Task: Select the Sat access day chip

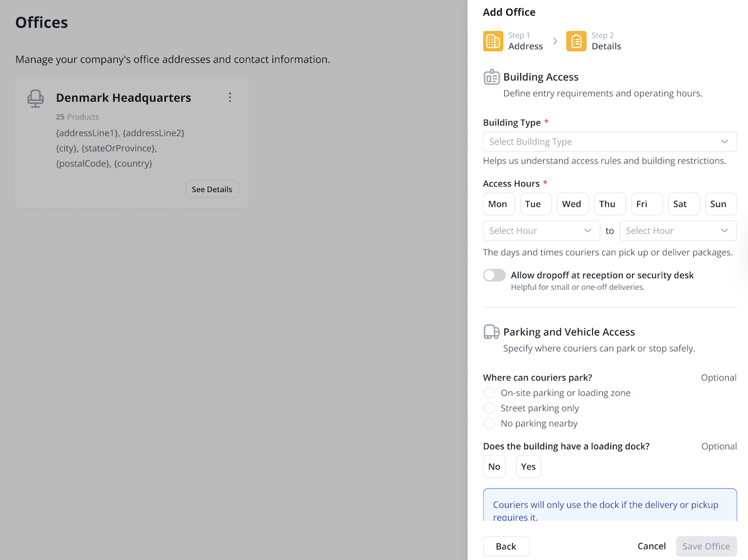Action: (680, 204)
